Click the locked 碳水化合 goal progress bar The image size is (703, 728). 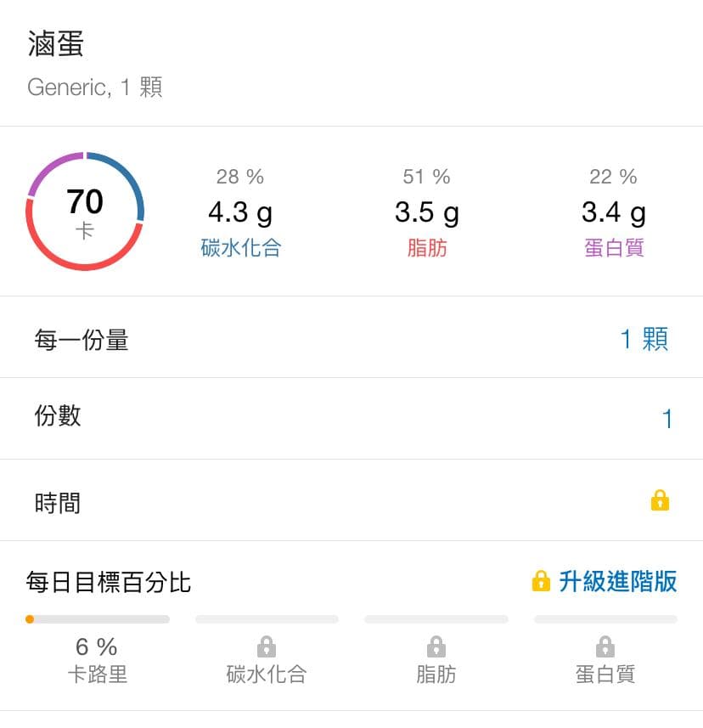(x=267, y=619)
